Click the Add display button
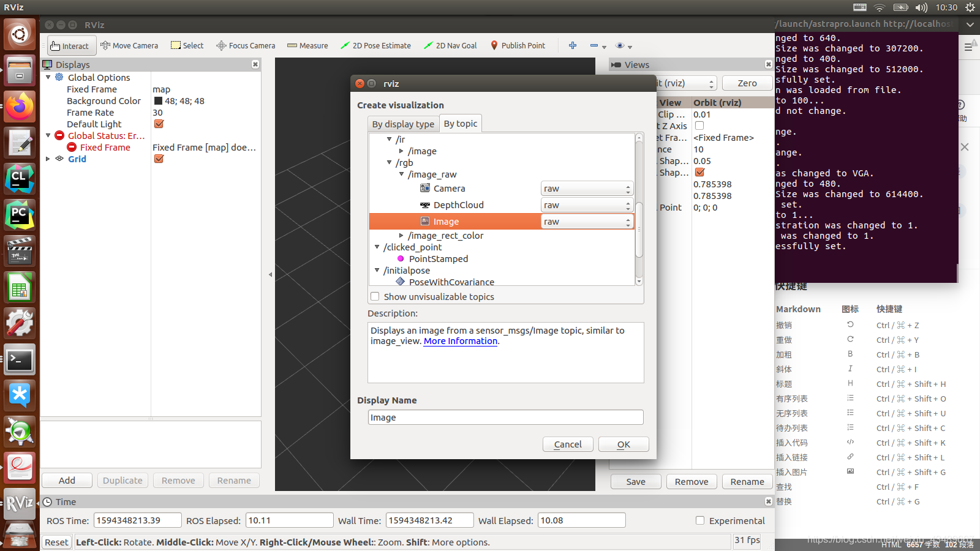This screenshot has height=551, width=980. 67,481
